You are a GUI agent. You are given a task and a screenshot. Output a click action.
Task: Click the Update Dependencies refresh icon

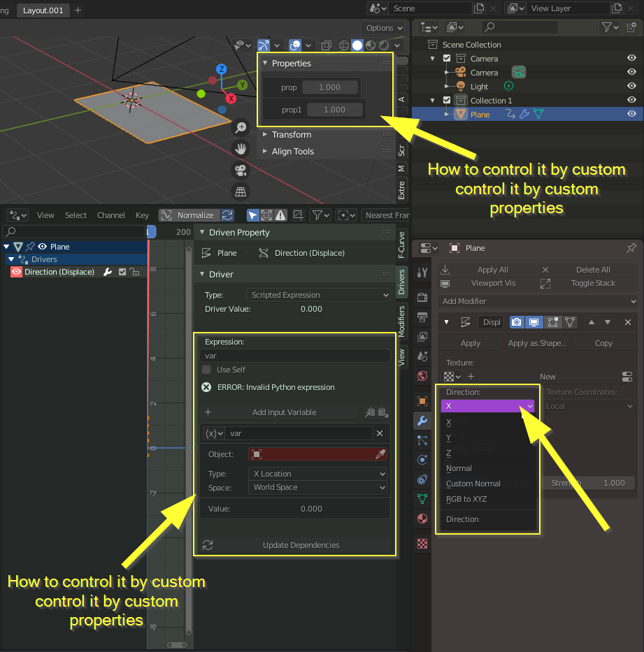point(208,545)
